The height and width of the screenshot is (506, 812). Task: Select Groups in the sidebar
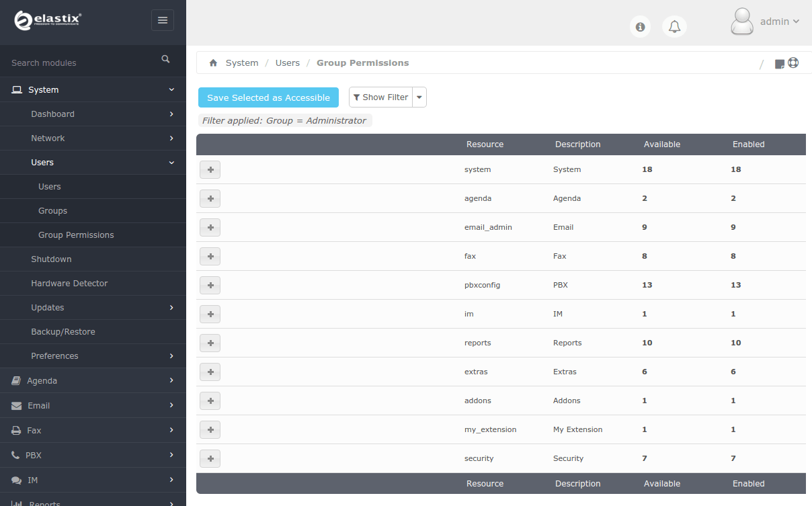tap(52, 211)
